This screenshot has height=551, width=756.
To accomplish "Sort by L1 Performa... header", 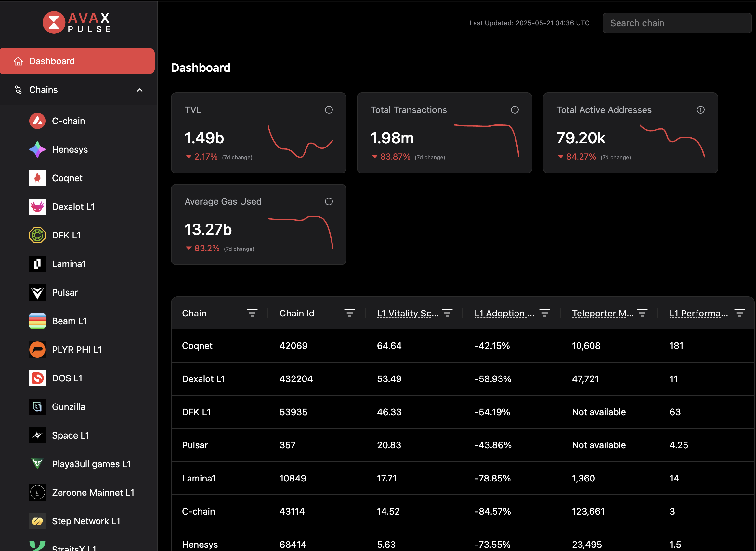I will tap(698, 313).
